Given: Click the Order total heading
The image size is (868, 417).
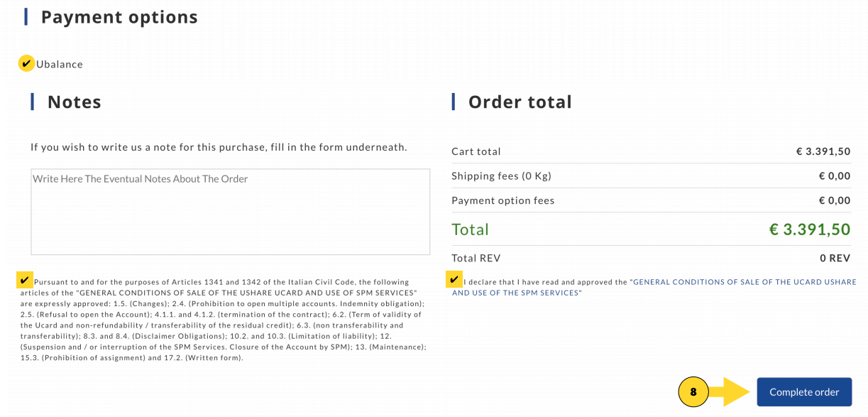Looking at the screenshot, I should pos(520,102).
